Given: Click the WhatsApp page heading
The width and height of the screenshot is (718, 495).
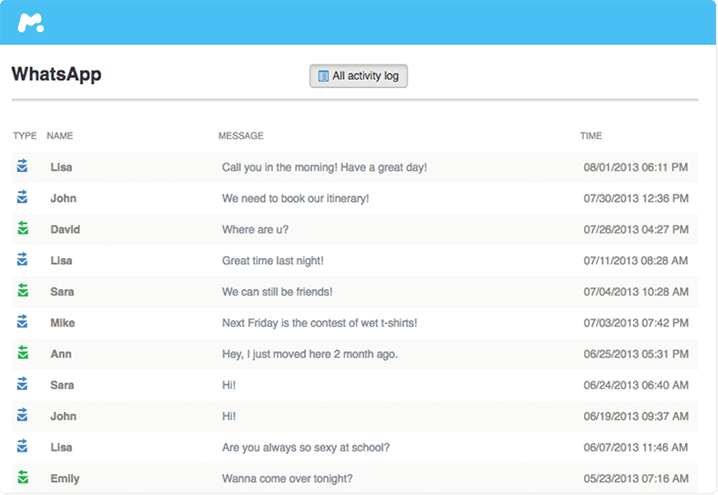Looking at the screenshot, I should pos(56,75).
